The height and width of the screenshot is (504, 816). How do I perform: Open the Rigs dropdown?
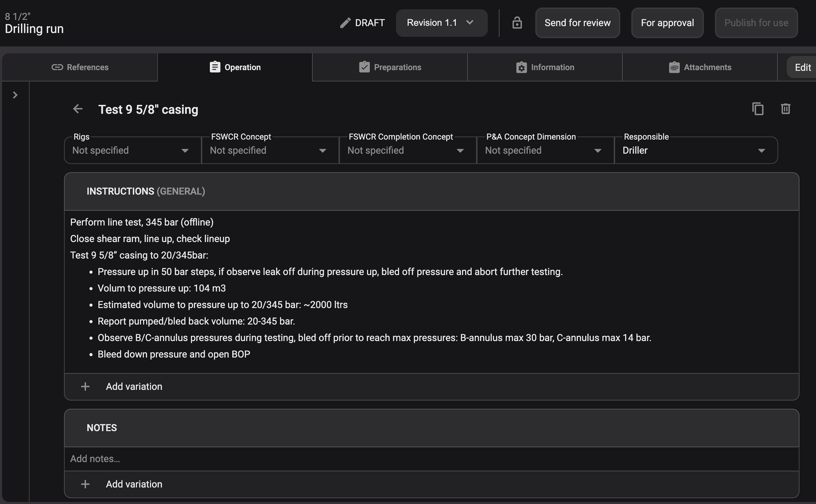132,150
